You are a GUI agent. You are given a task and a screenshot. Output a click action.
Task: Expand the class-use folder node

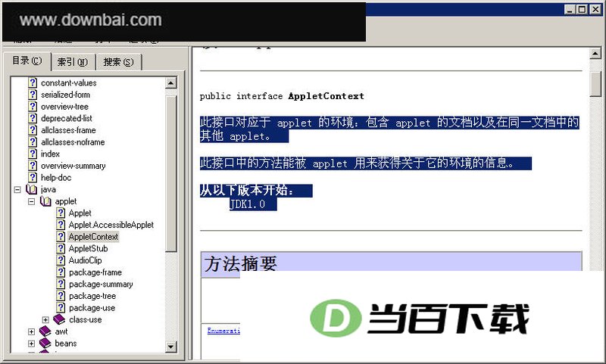coord(45,319)
